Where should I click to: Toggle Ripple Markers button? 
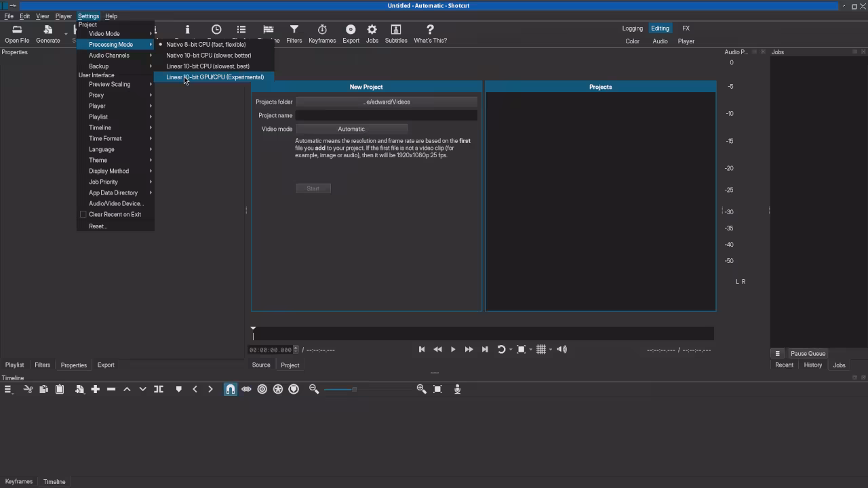(x=294, y=389)
